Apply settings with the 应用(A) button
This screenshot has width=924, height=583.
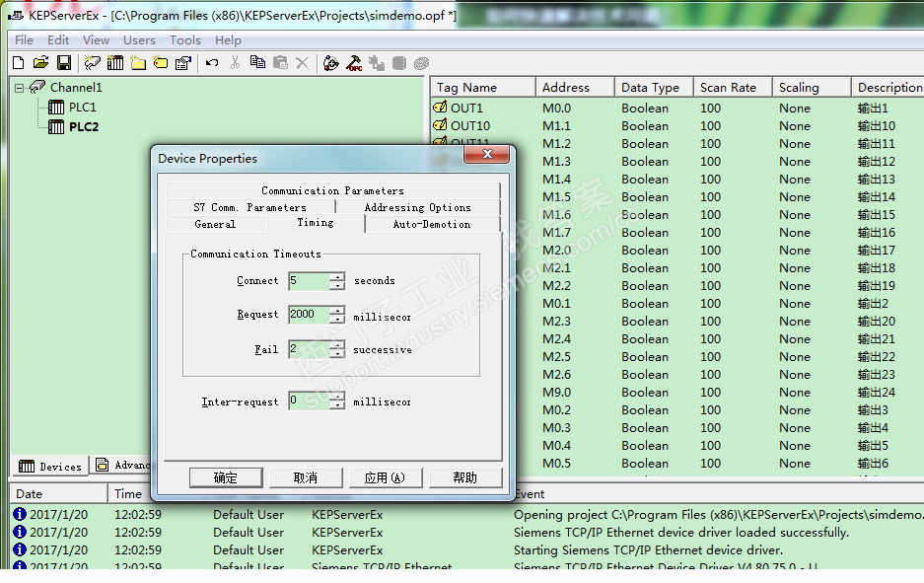386,477
